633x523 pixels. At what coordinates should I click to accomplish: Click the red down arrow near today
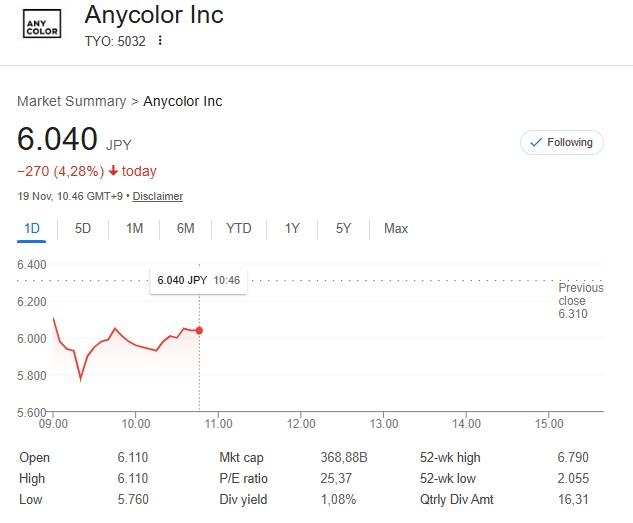pos(113,171)
